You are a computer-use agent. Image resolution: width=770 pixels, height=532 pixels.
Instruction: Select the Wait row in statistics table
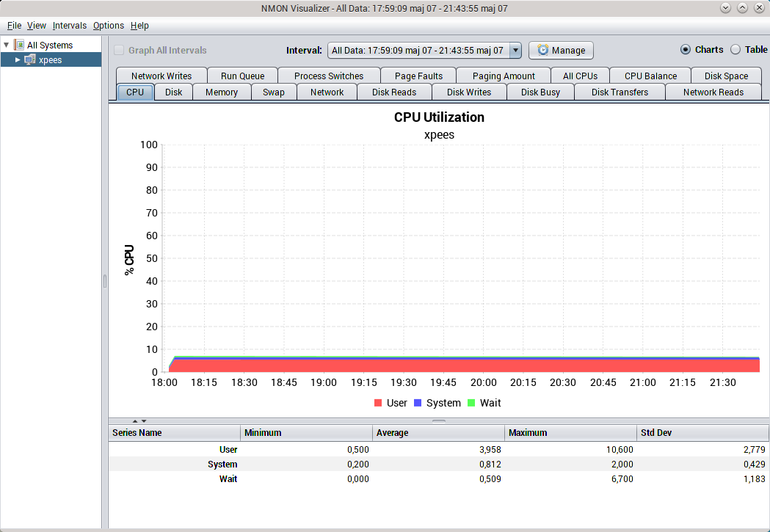point(438,478)
